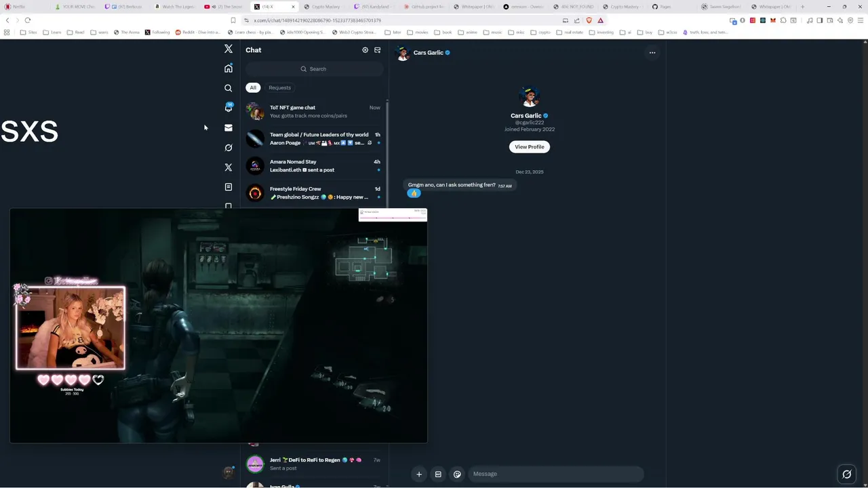Go back in browser history

[x=7, y=20]
